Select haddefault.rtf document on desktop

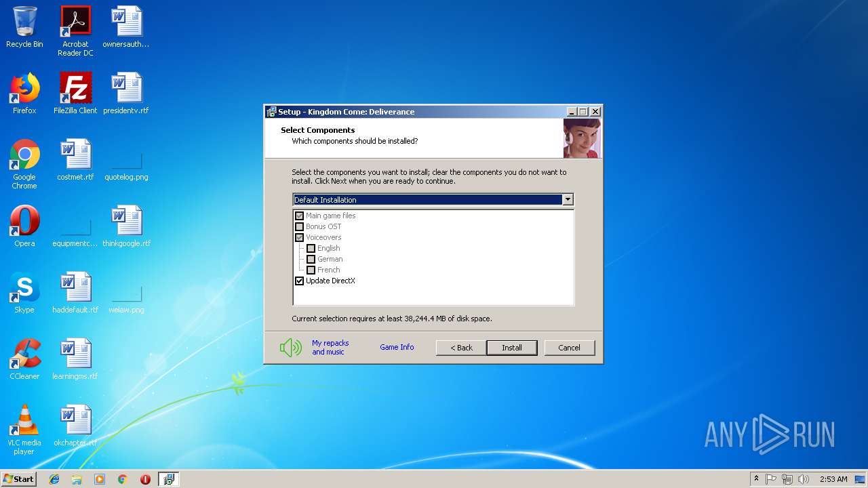click(75, 293)
